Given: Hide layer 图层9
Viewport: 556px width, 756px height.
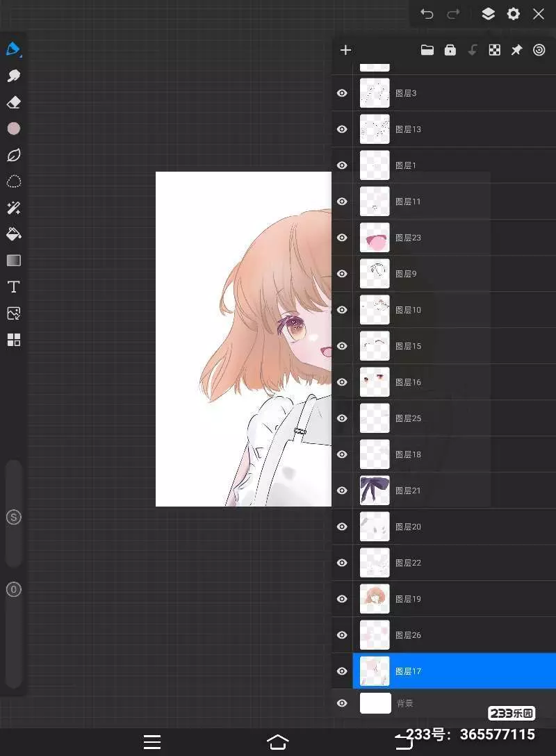Looking at the screenshot, I should (x=342, y=274).
